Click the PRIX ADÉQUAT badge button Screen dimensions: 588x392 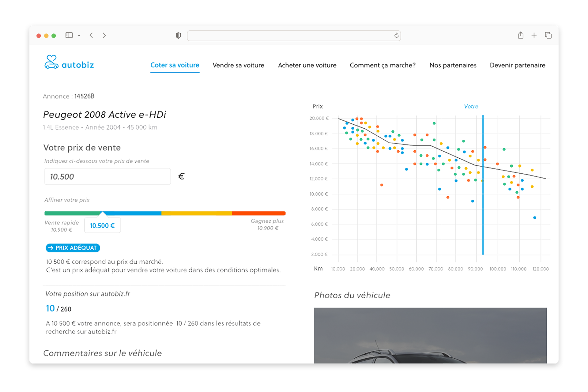(x=73, y=248)
